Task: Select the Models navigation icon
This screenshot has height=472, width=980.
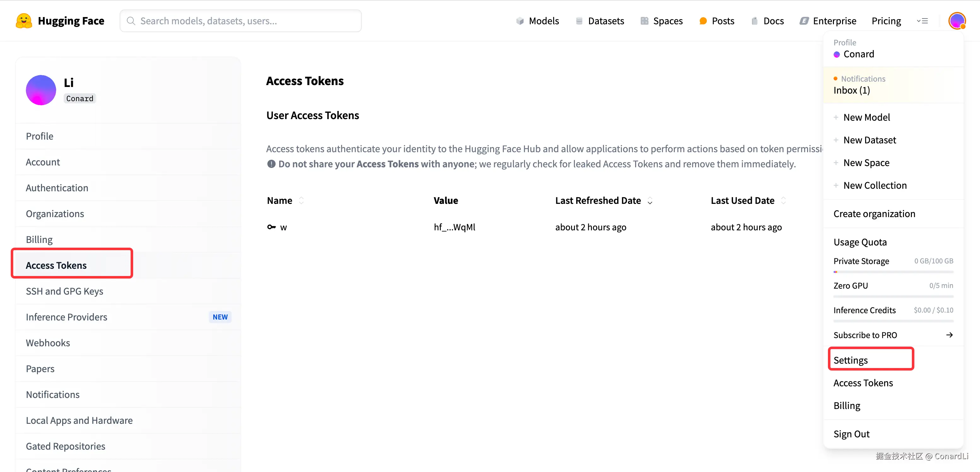Action: coord(520,21)
